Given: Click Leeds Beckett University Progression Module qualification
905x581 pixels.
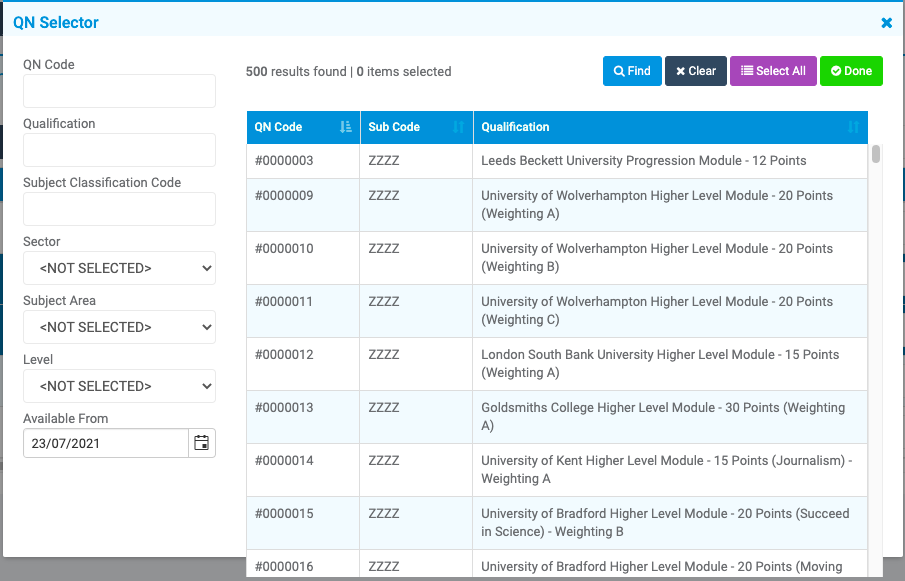Looking at the screenshot, I should tap(644, 161).
